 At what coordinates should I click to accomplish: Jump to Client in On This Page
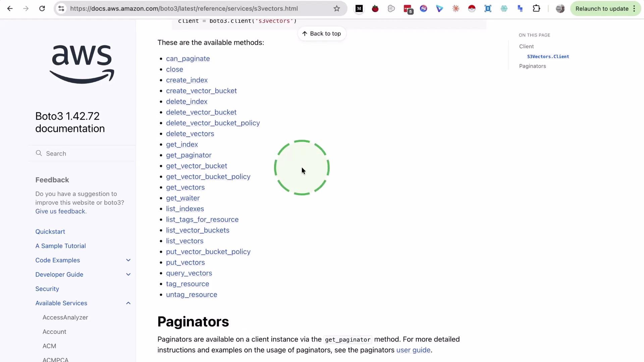point(526,46)
